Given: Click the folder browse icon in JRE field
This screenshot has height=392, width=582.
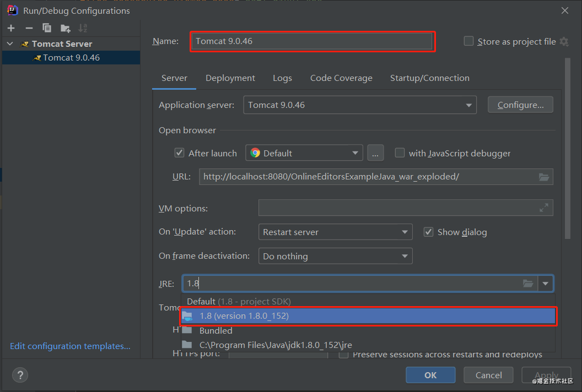Looking at the screenshot, I should point(528,284).
